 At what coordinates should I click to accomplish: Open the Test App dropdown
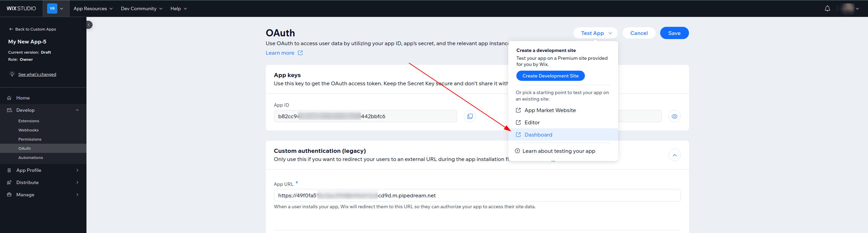[x=595, y=33]
